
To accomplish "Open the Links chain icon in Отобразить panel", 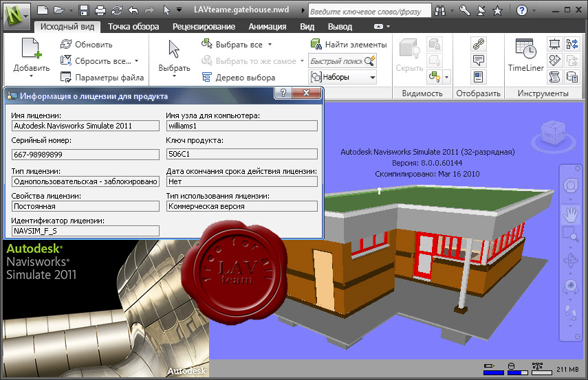I will coord(478,44).
